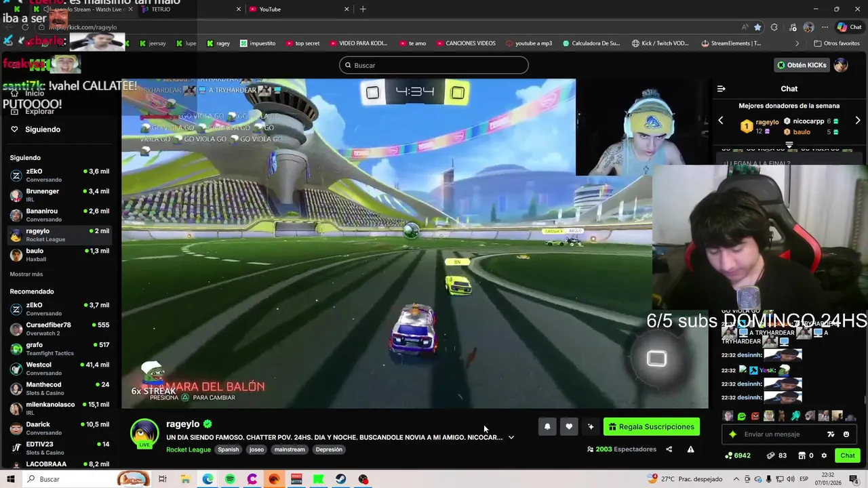Image resolution: width=868 pixels, height=488 pixels.
Task: Click the mainstream tag
Action: [x=290, y=449]
